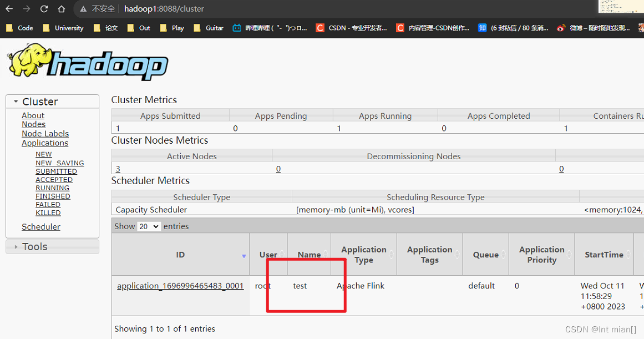Open the Play bookmark folder
This screenshot has height=339, width=644.
(172, 28)
